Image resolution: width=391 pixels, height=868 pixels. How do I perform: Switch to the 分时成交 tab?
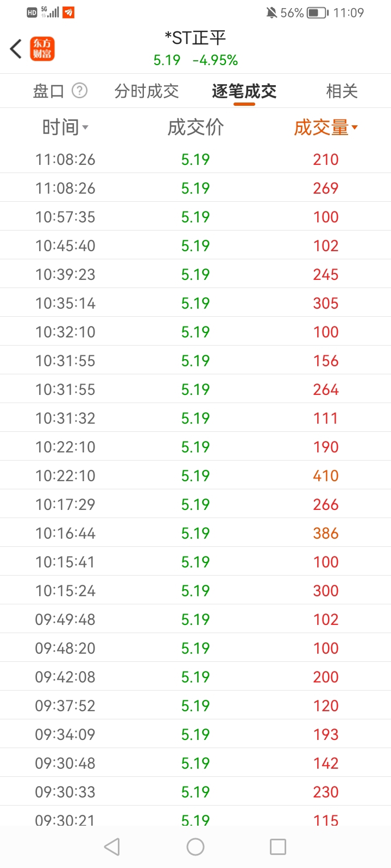147,91
